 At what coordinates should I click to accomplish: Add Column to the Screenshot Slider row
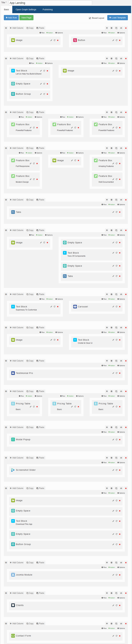click(x=17, y=458)
